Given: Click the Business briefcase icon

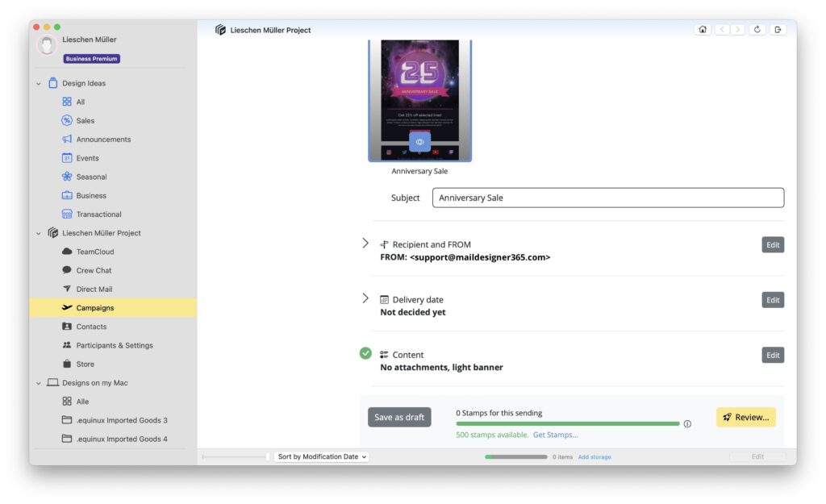Looking at the screenshot, I should pos(67,195).
